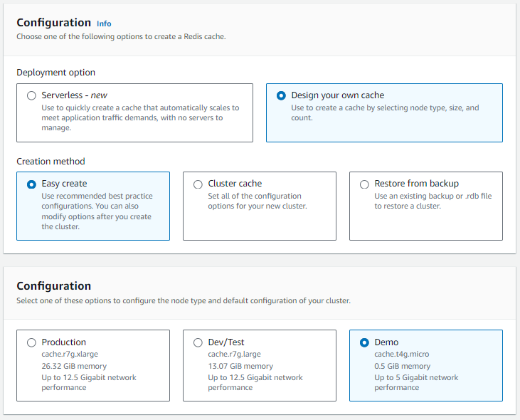This screenshot has width=520, height=420.
Task: Click the Production label text
Action: point(64,342)
